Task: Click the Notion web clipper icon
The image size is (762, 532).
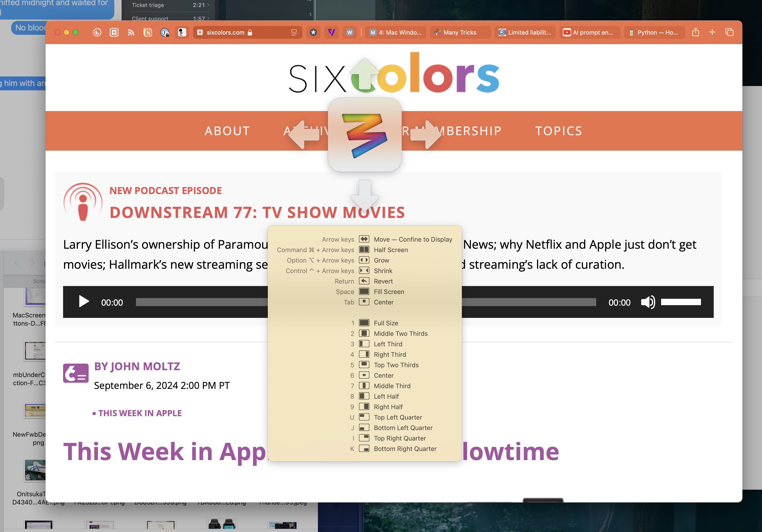Action: point(148,32)
